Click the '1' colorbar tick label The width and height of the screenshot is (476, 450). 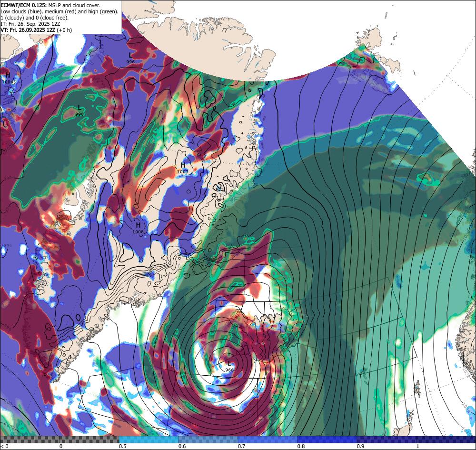tap(418, 446)
